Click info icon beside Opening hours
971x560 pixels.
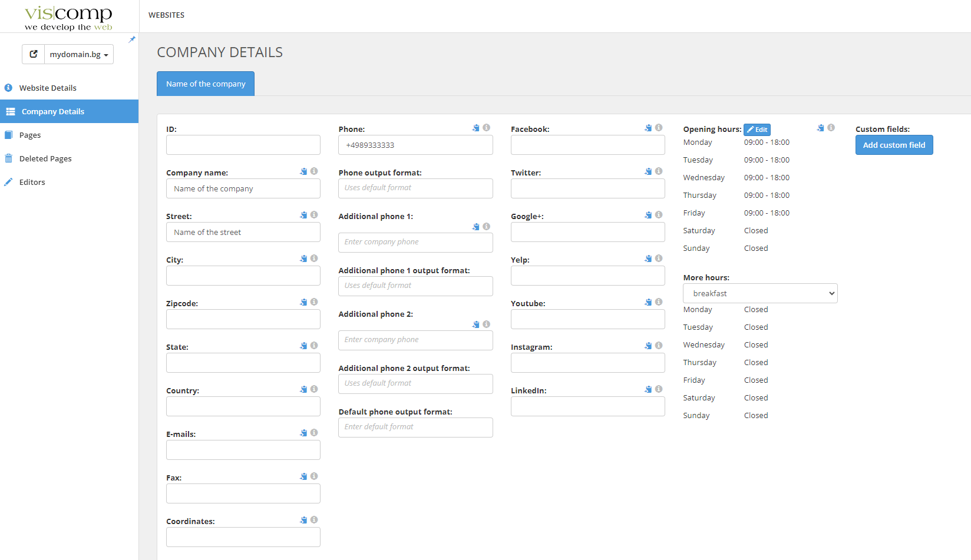tap(831, 128)
